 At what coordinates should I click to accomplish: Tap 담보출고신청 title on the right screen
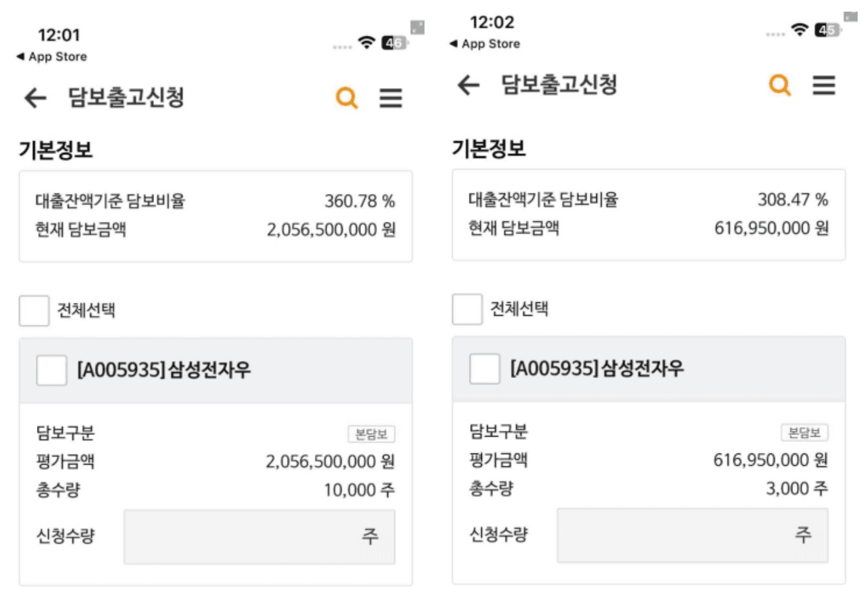[559, 85]
